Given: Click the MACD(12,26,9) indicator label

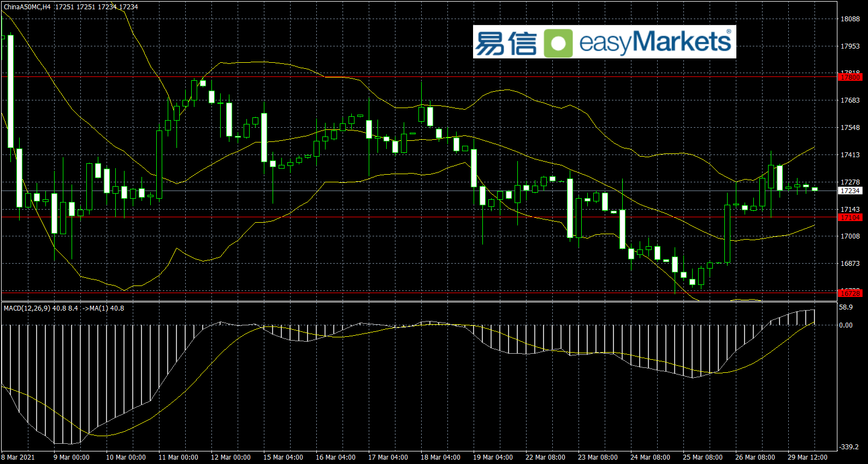Looking at the screenshot, I should click(x=27, y=308).
